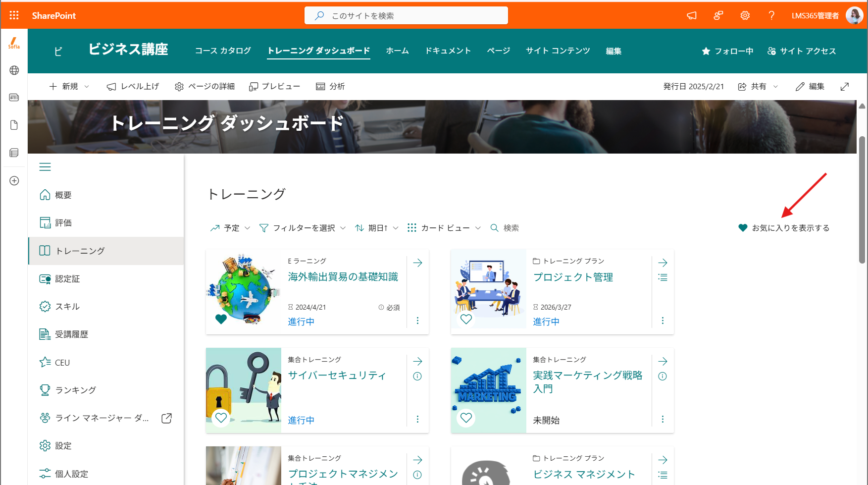
Task: Favorite the サイバーセキュリティ heart
Action: tap(221, 417)
